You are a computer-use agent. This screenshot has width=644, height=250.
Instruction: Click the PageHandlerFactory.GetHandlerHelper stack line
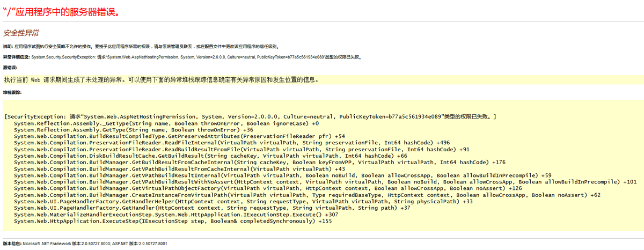(243, 201)
